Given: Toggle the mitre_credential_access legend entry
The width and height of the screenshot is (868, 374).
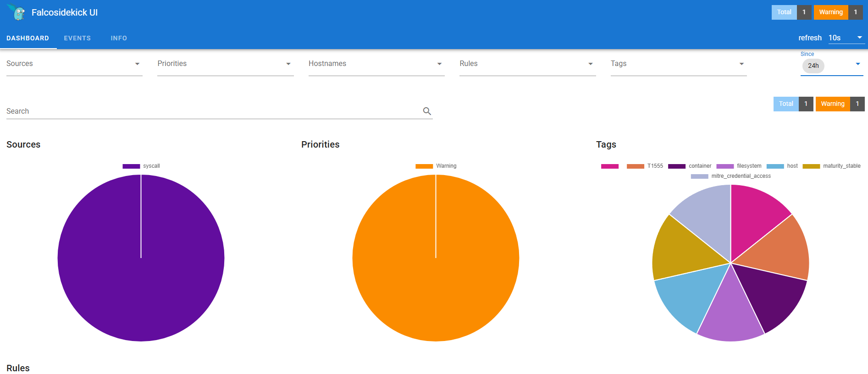Looking at the screenshot, I should [x=731, y=176].
